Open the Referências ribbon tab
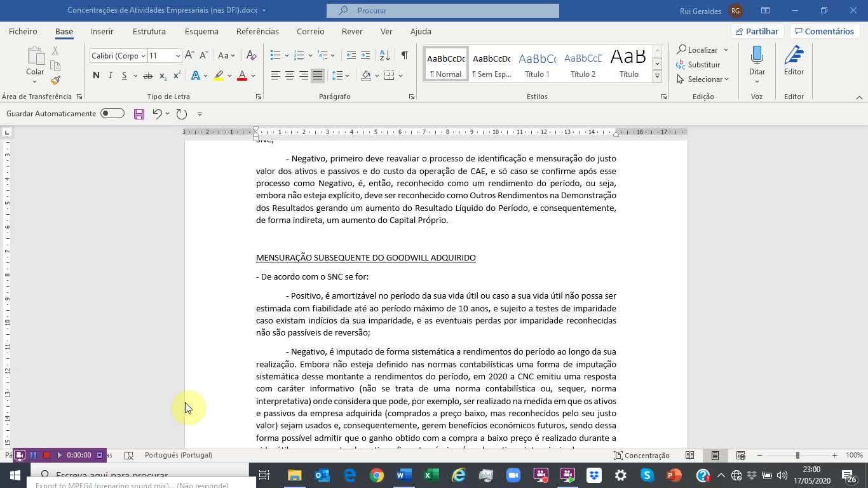Image resolution: width=868 pixels, height=488 pixels. [x=257, y=31]
